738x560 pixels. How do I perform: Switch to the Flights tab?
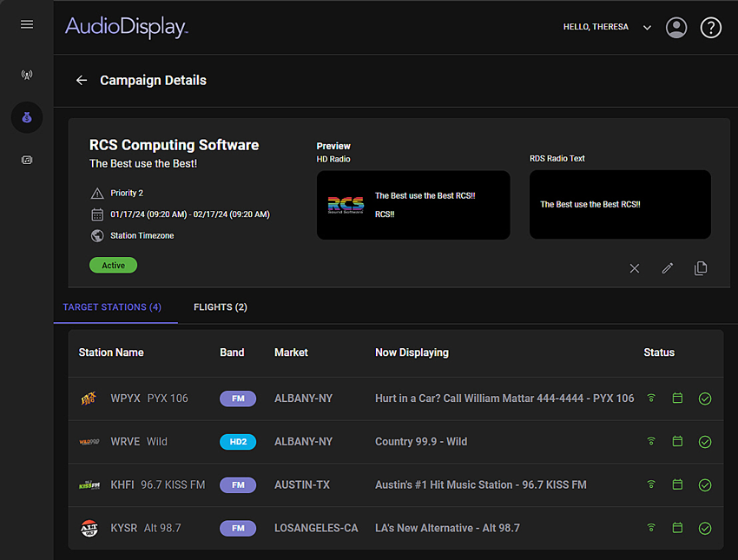221,307
